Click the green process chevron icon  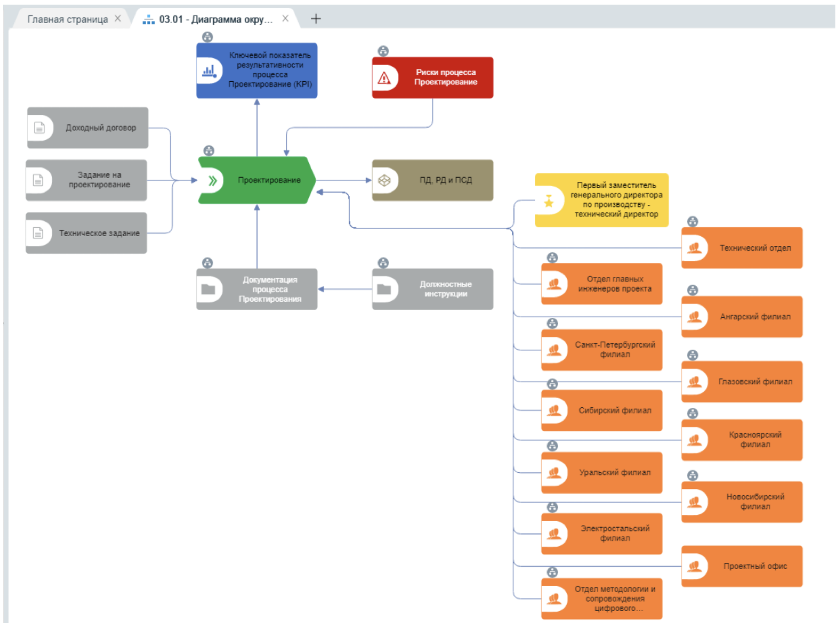tap(212, 180)
